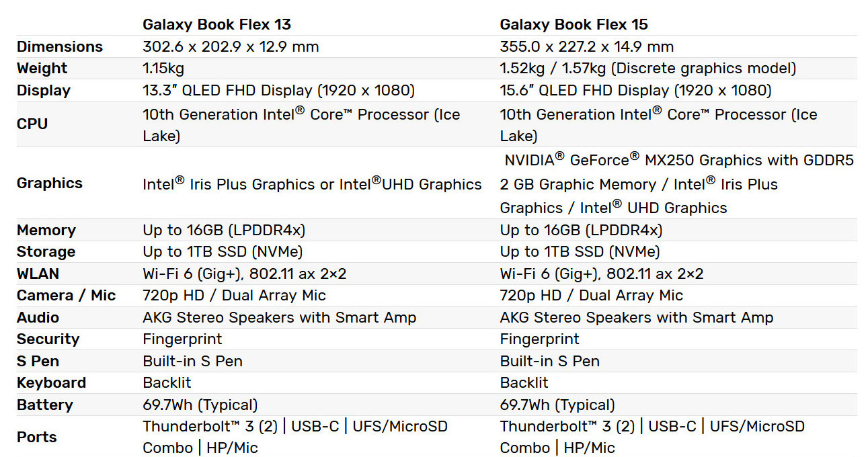Click the 1.15kg weight value

163,69
